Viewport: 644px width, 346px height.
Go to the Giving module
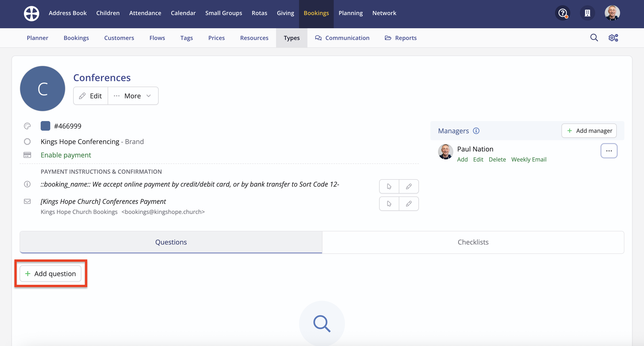click(285, 13)
